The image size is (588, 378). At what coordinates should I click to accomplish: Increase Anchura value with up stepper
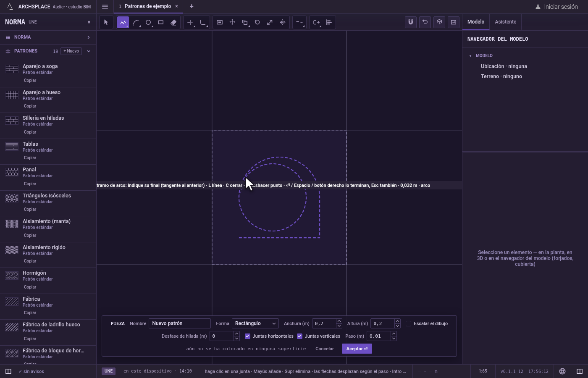[x=339, y=321]
